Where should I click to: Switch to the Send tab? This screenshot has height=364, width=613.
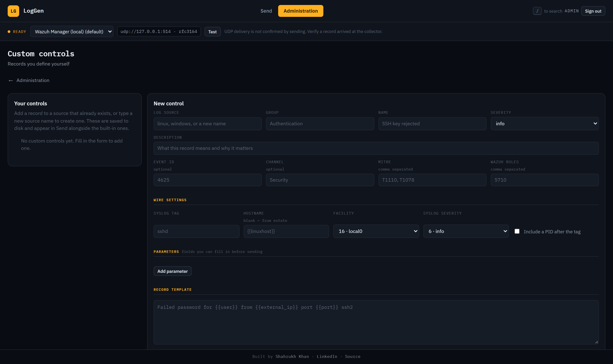coord(266,11)
